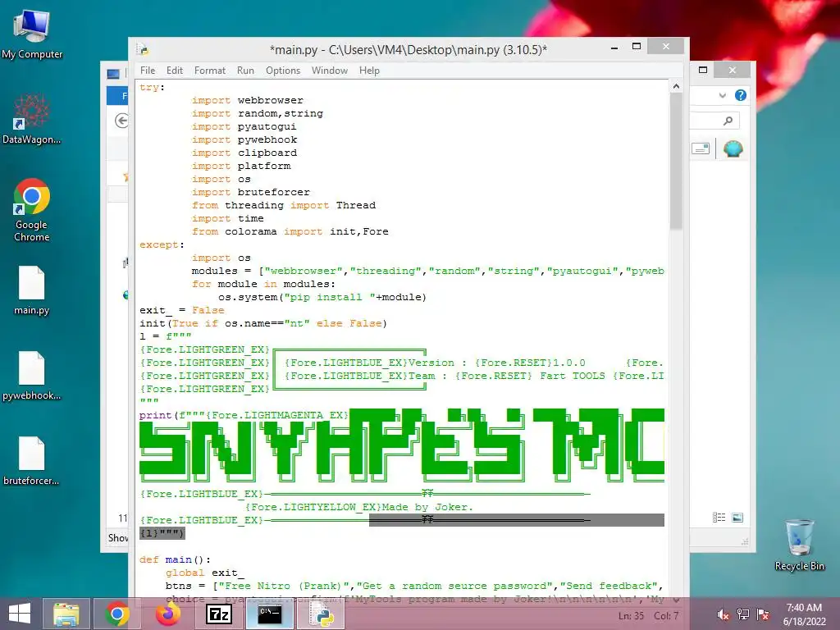Switch background window to details view icon
Screen dimensions: 840x630
click(x=719, y=518)
